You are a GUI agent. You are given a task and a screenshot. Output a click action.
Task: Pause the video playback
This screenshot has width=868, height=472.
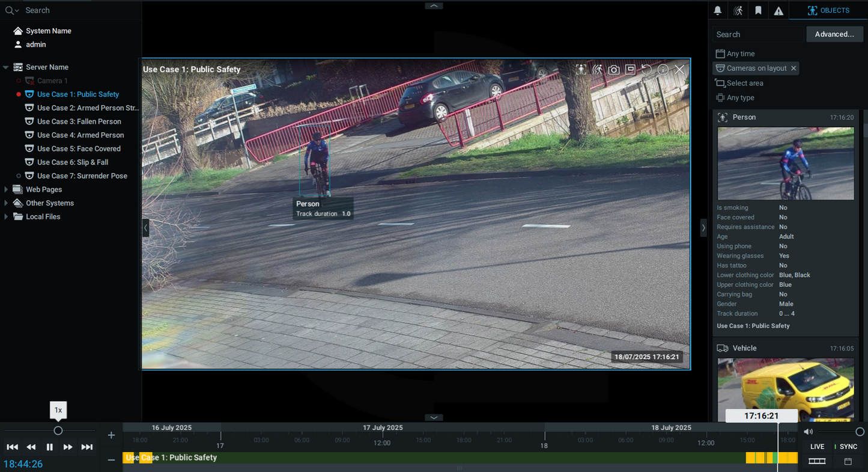point(50,447)
